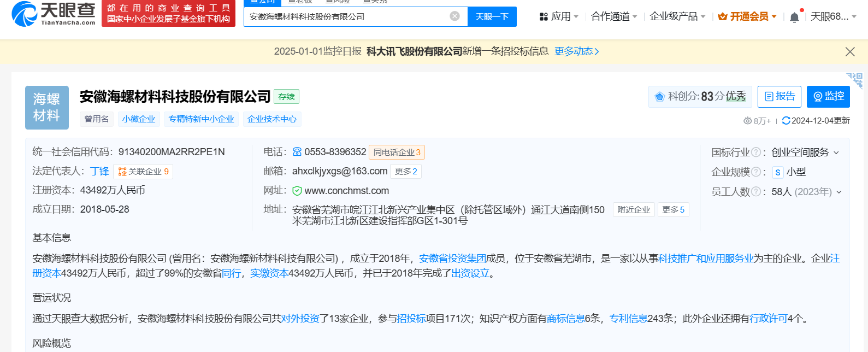This screenshot has height=352, width=868.
Task: Click the red 国家中小企业发展子基金 slogan banner
Action: [x=168, y=13]
